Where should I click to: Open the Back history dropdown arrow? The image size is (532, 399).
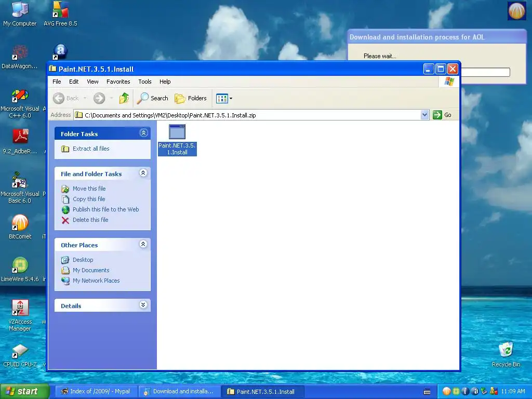[x=85, y=98]
